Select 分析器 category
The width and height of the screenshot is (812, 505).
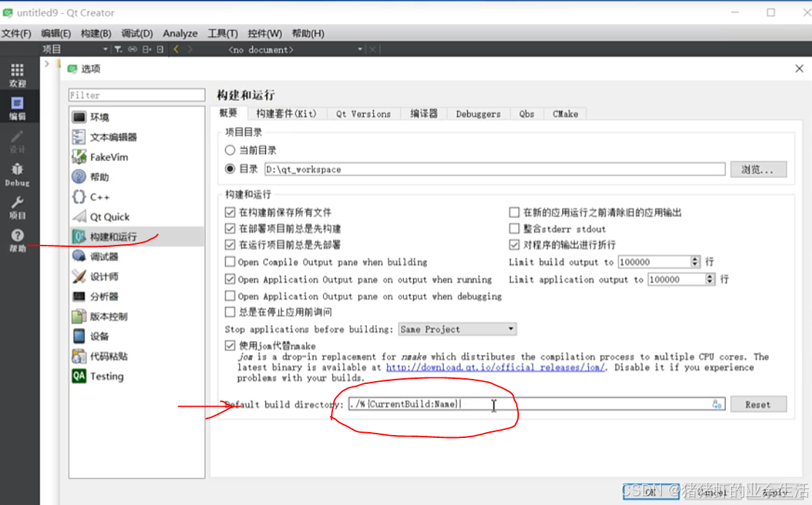(137, 297)
